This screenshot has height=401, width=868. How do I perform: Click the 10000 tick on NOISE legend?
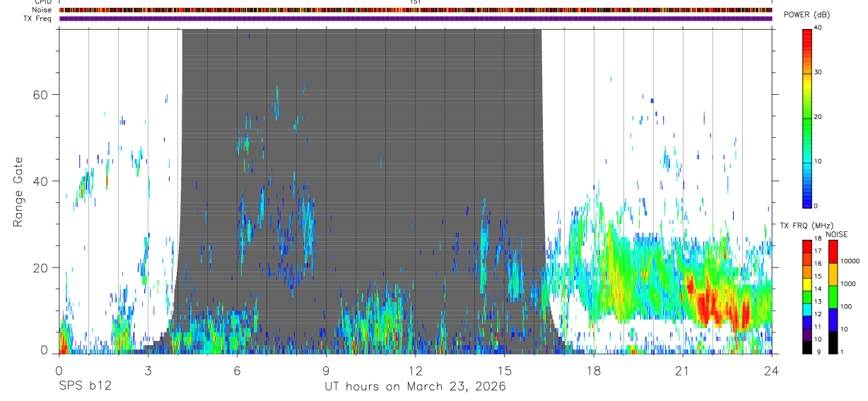coord(850,261)
